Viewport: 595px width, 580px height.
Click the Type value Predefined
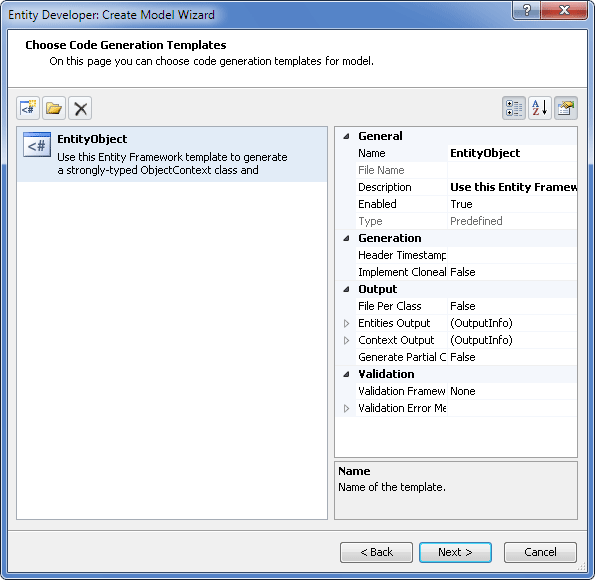pyautogui.click(x=512, y=221)
